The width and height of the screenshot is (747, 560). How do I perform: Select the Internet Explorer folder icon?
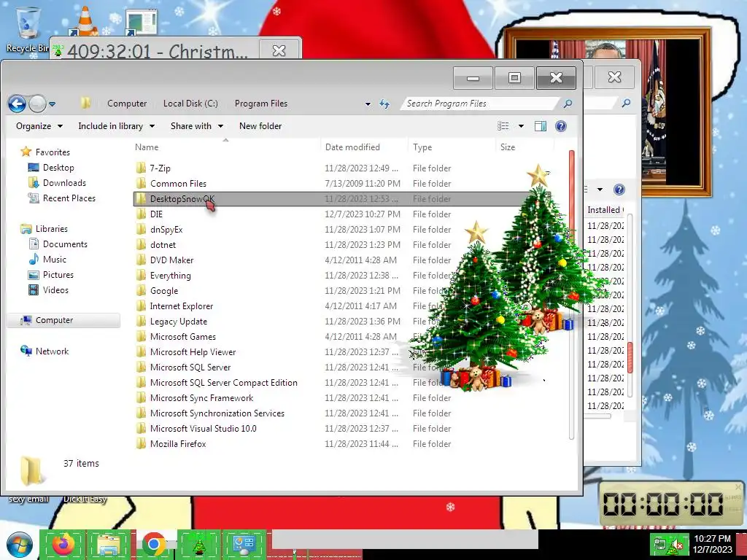click(x=141, y=306)
